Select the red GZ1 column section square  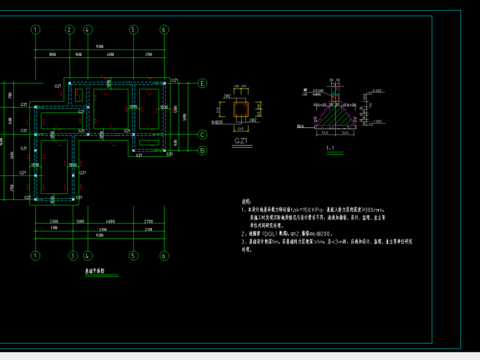pos(240,109)
